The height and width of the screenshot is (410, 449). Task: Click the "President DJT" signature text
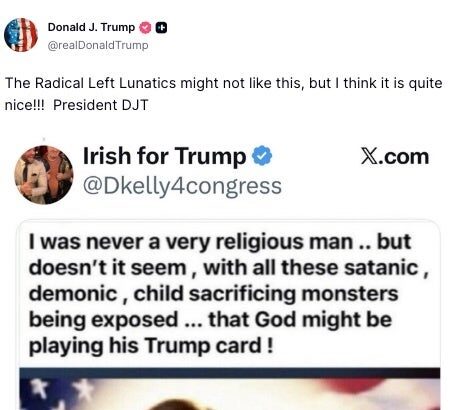coord(100,105)
